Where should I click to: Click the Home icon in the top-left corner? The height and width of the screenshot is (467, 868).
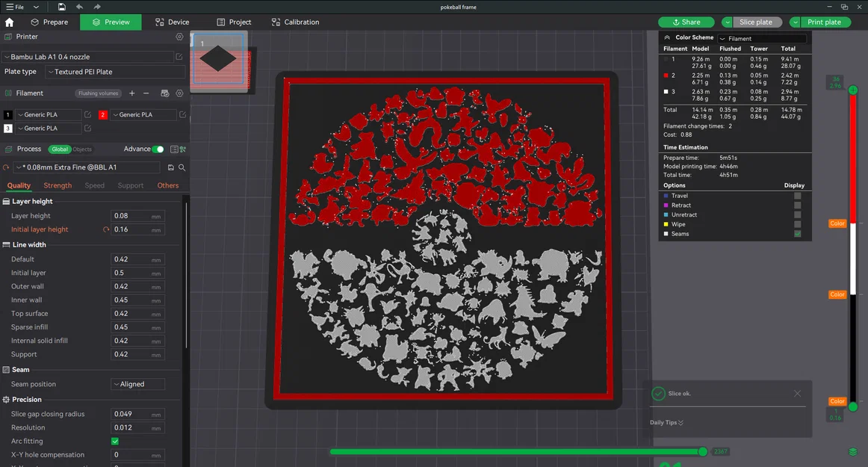point(8,22)
